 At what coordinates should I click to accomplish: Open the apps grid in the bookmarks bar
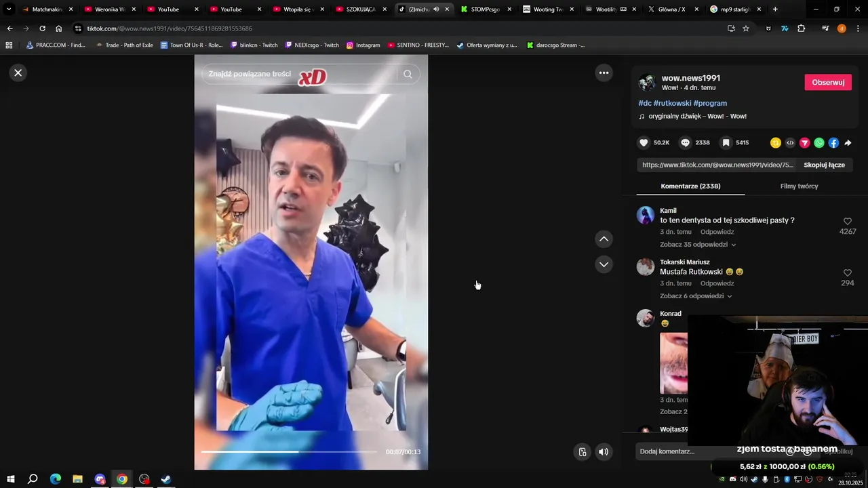(x=9, y=45)
